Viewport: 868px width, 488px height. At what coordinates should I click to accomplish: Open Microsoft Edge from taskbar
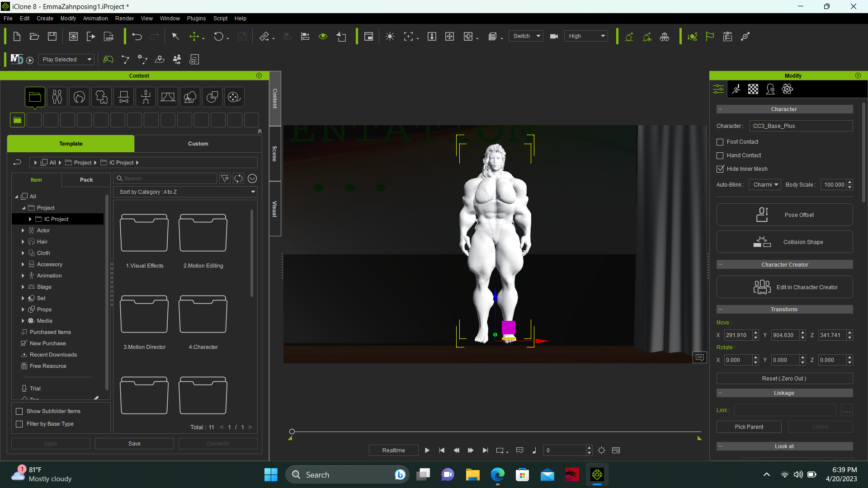(x=497, y=474)
